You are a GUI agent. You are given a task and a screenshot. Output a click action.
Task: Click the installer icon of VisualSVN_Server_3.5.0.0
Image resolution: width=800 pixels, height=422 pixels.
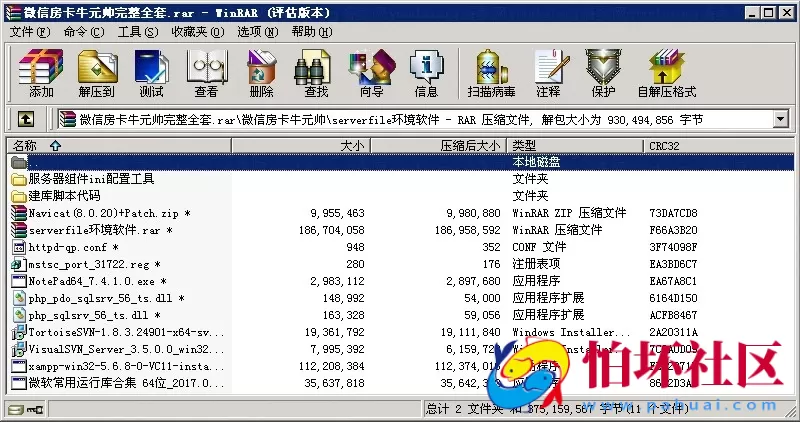19,350
